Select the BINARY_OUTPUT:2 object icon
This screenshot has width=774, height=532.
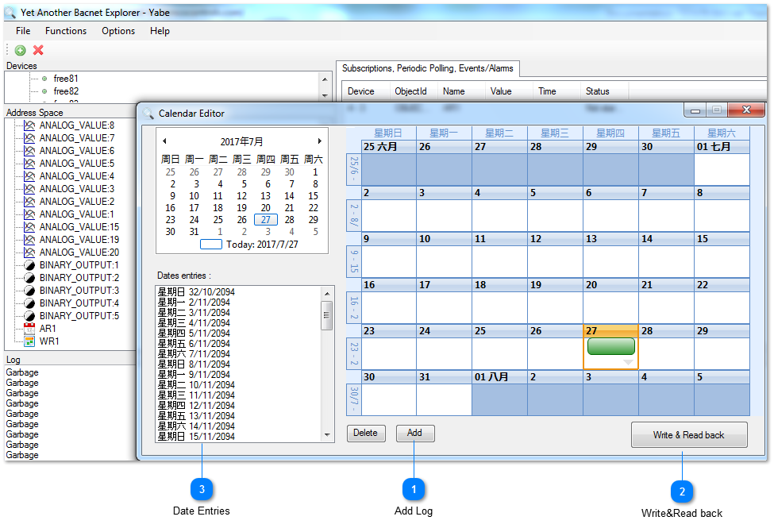tap(29, 278)
